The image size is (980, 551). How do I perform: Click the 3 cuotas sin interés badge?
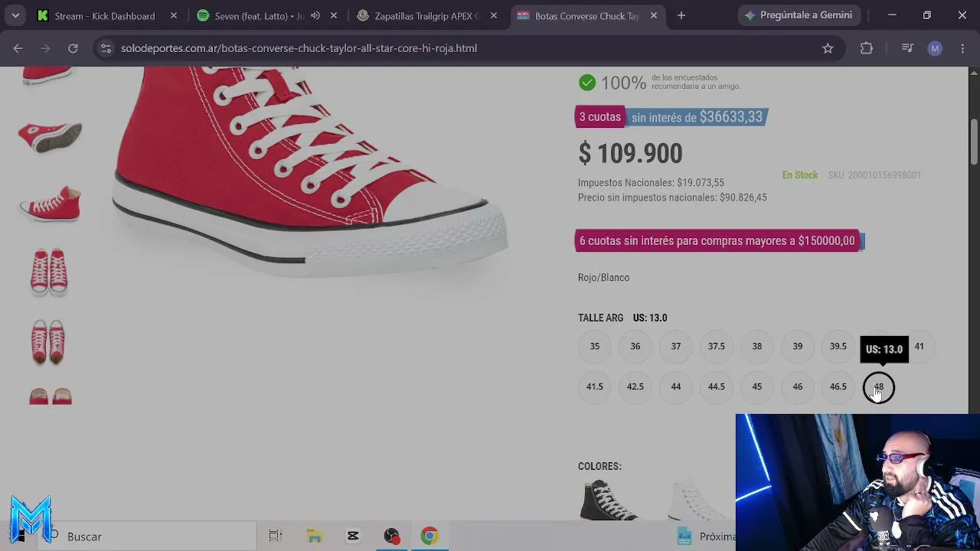click(671, 117)
